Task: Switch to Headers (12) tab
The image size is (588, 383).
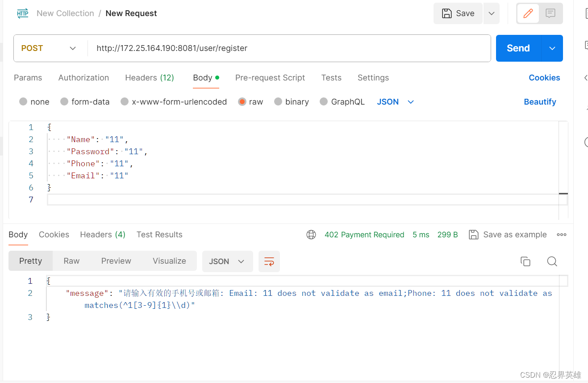Action: pos(150,78)
